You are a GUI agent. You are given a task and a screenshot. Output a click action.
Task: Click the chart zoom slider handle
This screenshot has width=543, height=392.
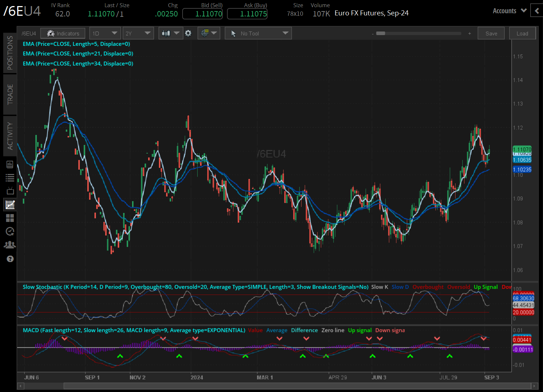click(x=381, y=33)
